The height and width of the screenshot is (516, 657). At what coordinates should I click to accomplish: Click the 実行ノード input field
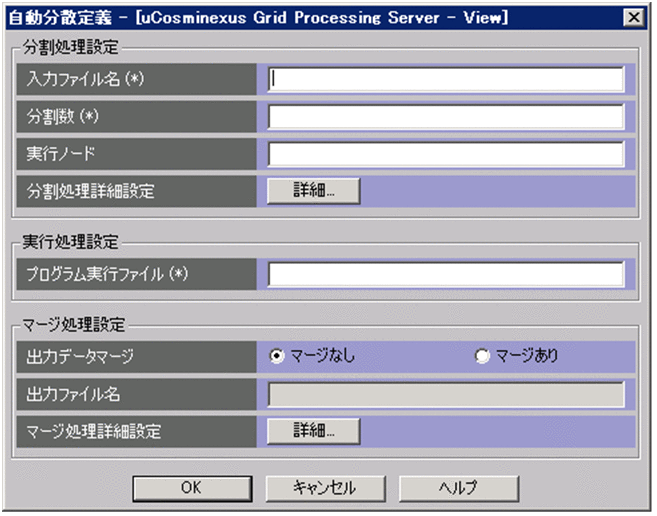[446, 154]
